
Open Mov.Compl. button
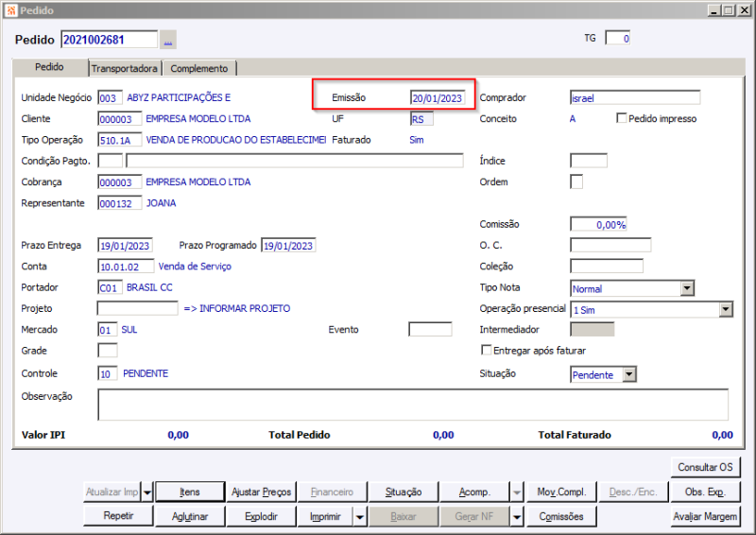(561, 492)
